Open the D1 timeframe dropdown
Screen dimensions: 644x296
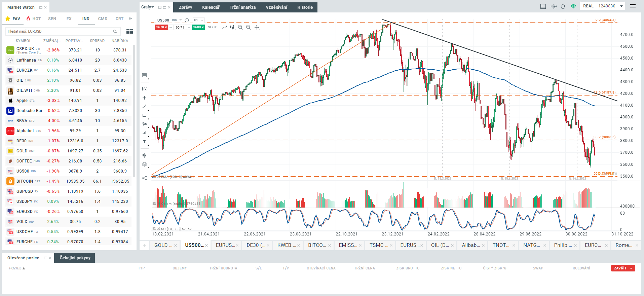click(199, 20)
